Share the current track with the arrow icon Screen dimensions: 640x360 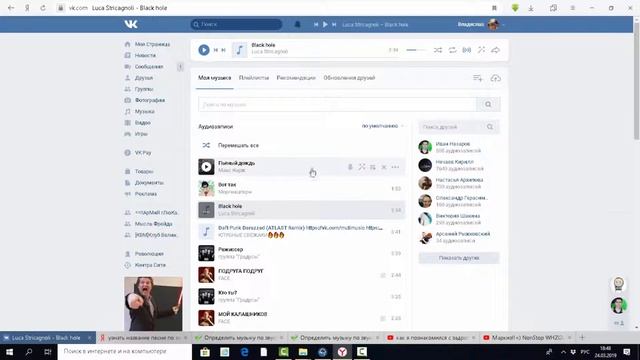[496, 50]
